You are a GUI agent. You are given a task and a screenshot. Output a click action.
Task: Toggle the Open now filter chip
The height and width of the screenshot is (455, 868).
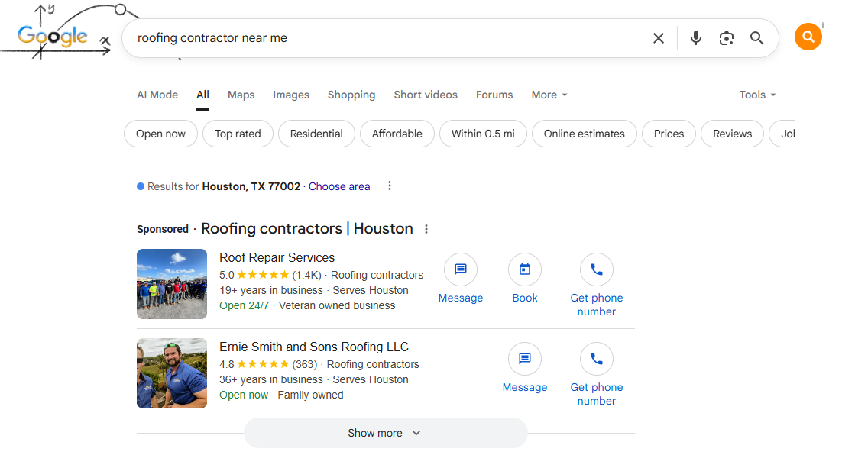click(160, 134)
